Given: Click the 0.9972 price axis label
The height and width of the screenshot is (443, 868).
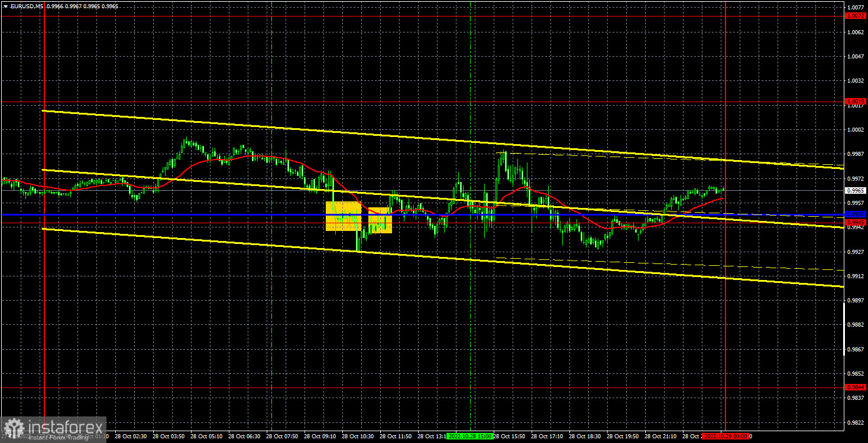Looking at the screenshot, I should point(856,178).
